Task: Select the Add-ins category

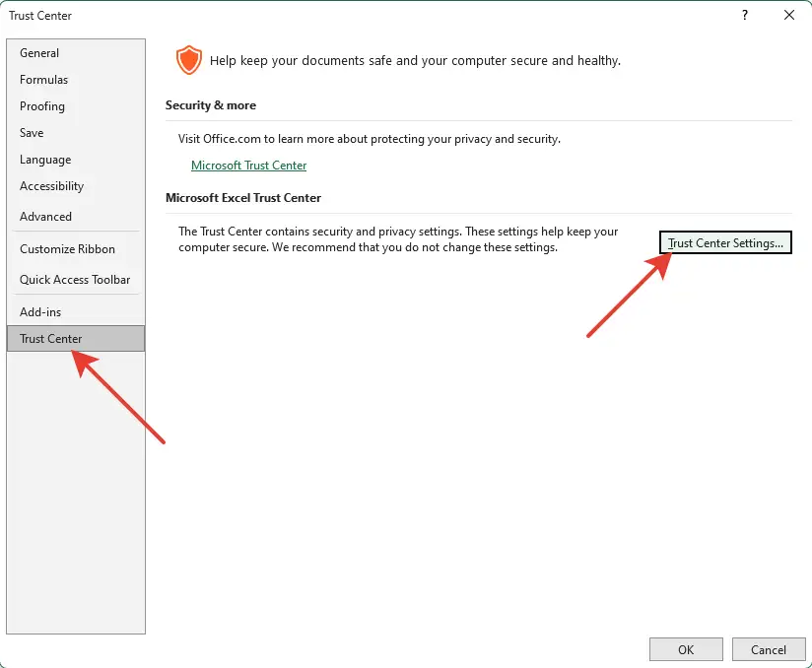Action: [40, 310]
